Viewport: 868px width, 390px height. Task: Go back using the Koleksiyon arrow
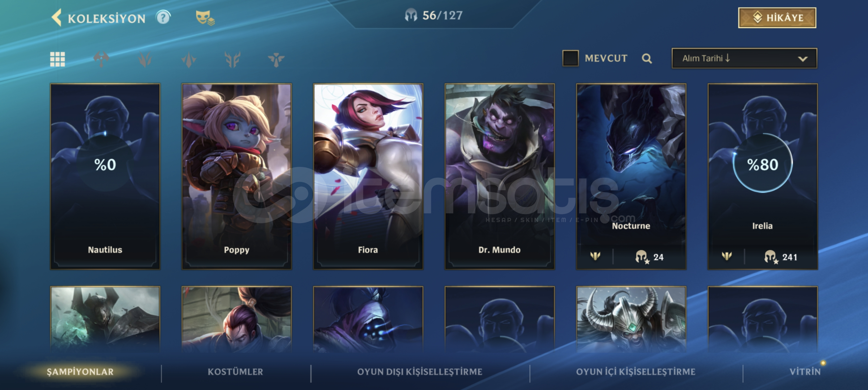click(56, 18)
